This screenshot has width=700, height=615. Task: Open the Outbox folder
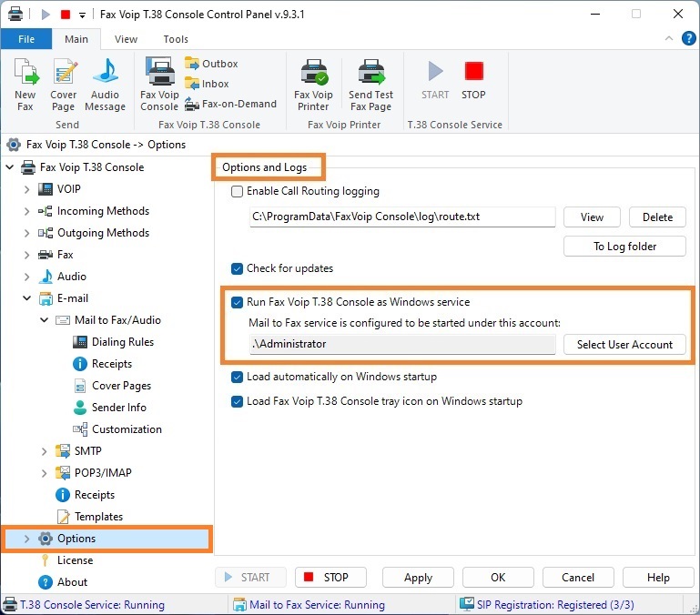(x=211, y=64)
